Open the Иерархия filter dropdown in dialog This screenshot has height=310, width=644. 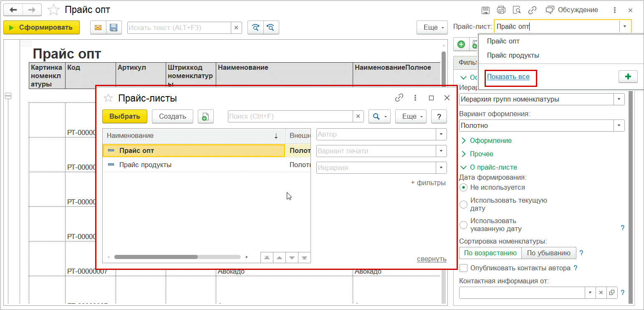pyautogui.click(x=441, y=168)
